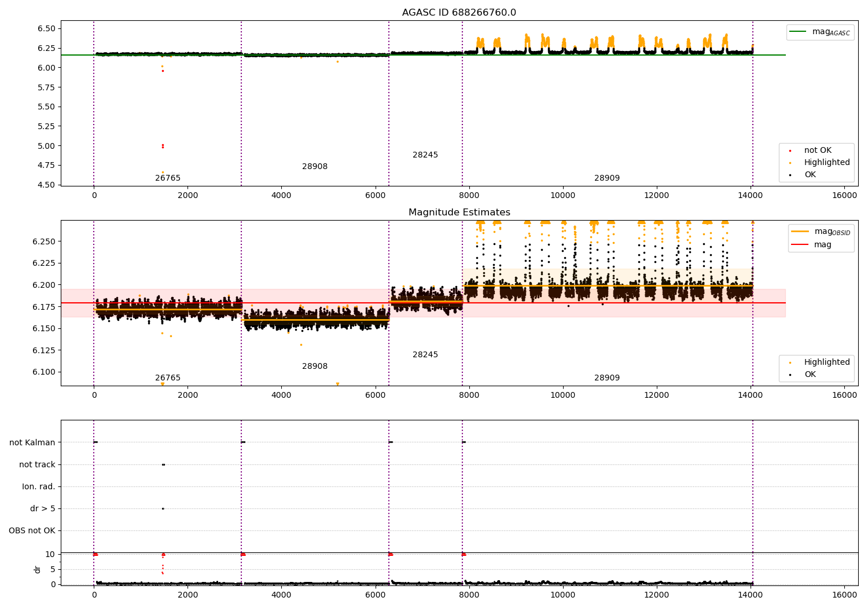Click the 5 tick on dr axis
The width and height of the screenshot is (868, 608).
53,570
